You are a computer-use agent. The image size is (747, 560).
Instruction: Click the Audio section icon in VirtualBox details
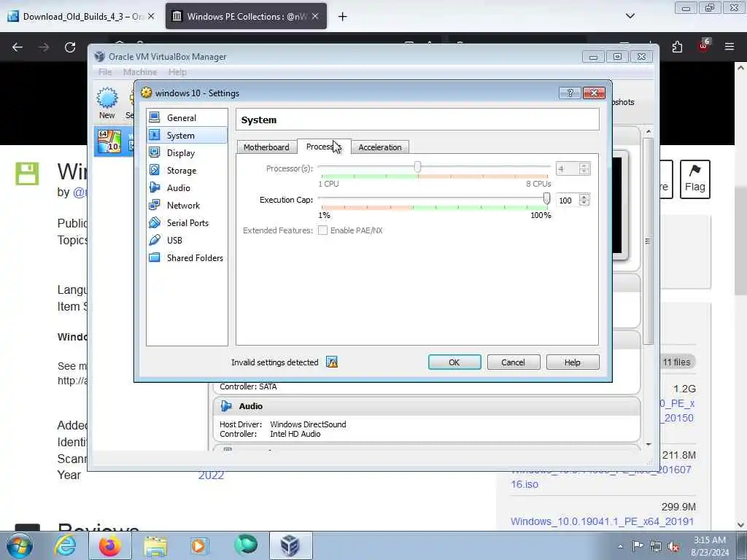226,406
